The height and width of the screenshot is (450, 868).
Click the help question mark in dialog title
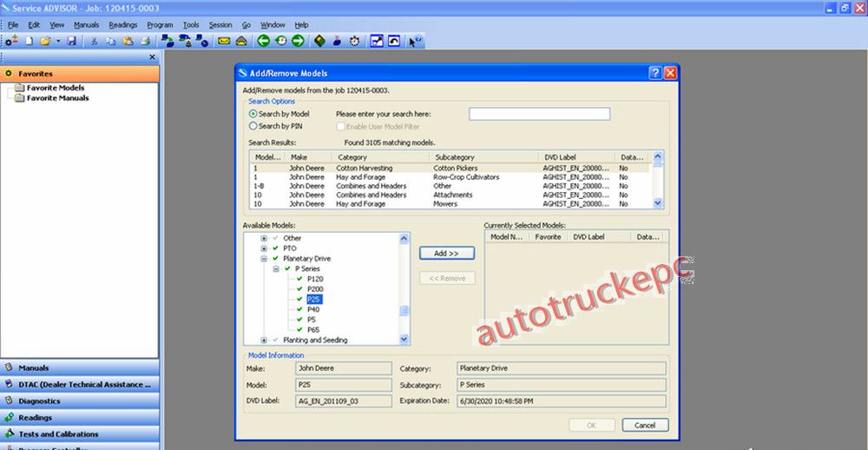click(x=655, y=73)
